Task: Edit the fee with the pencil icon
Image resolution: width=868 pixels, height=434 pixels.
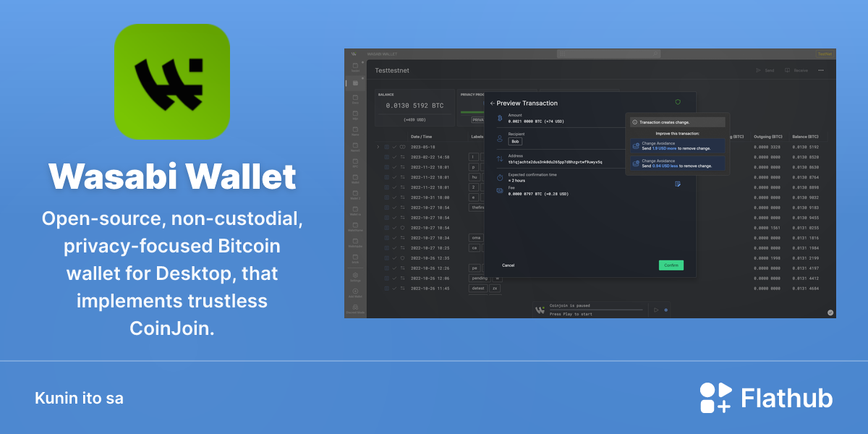Action: [x=678, y=184]
